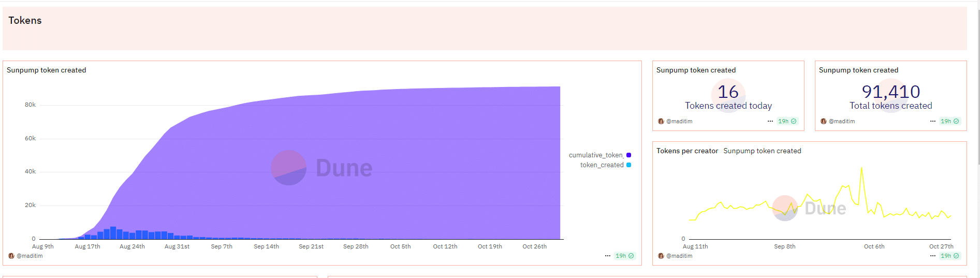
Task: Open ellipsis menu on Tokens created today card
Action: (770, 121)
